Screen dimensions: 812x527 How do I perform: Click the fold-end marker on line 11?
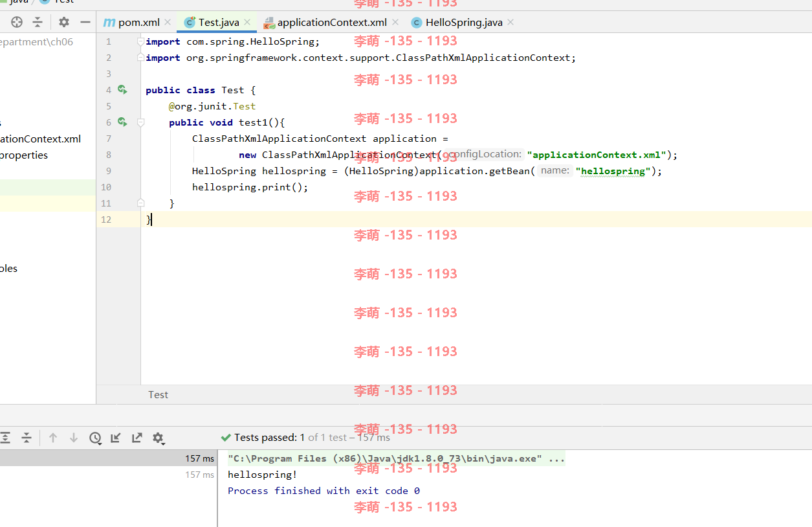[140, 203]
